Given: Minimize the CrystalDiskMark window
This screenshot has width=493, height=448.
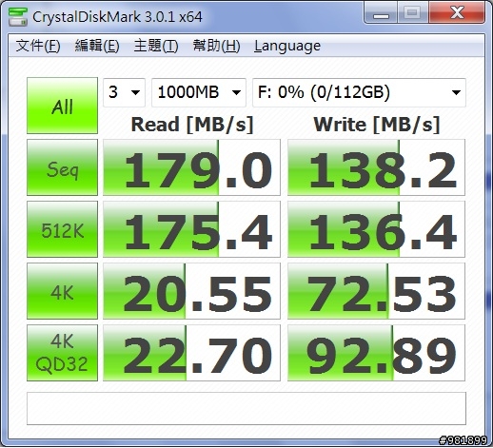Looking at the screenshot, I should [381, 12].
